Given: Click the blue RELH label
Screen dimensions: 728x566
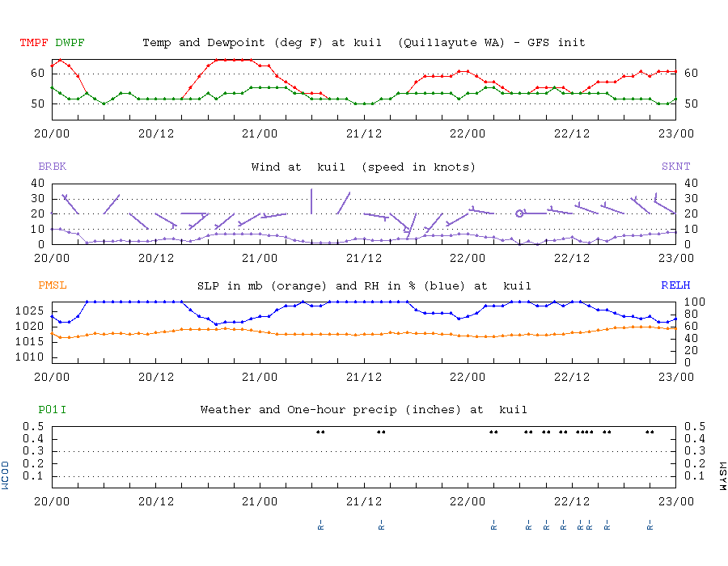Looking at the screenshot, I should 675,285.
